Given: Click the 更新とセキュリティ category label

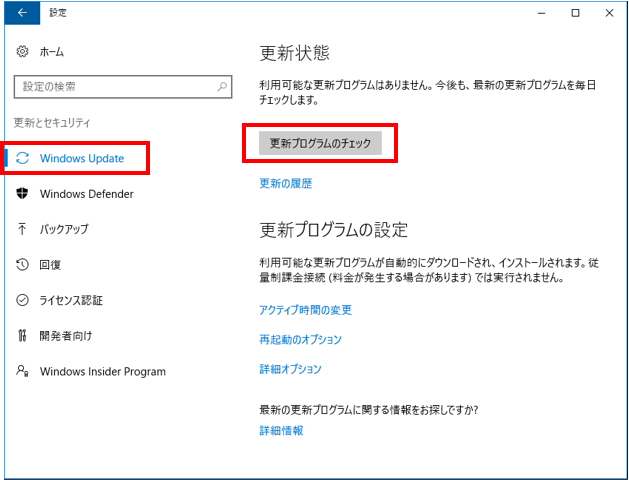Looking at the screenshot, I should click(x=52, y=123).
